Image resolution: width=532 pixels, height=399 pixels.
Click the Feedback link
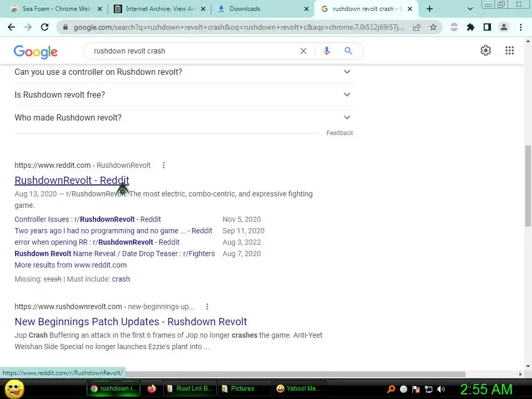(340, 133)
